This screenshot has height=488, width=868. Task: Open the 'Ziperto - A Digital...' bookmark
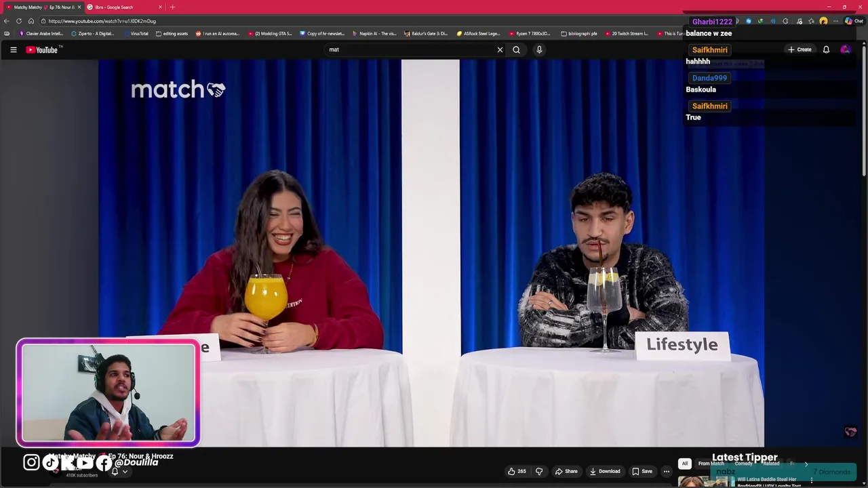click(x=93, y=33)
